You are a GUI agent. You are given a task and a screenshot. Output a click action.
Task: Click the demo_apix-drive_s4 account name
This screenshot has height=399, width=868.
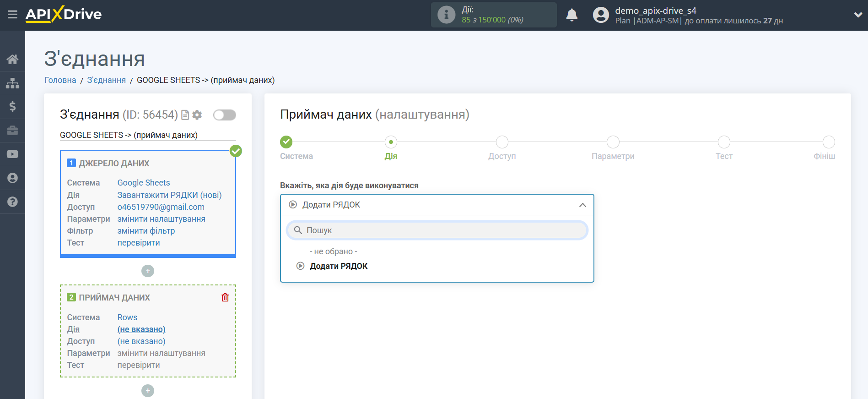coord(655,11)
